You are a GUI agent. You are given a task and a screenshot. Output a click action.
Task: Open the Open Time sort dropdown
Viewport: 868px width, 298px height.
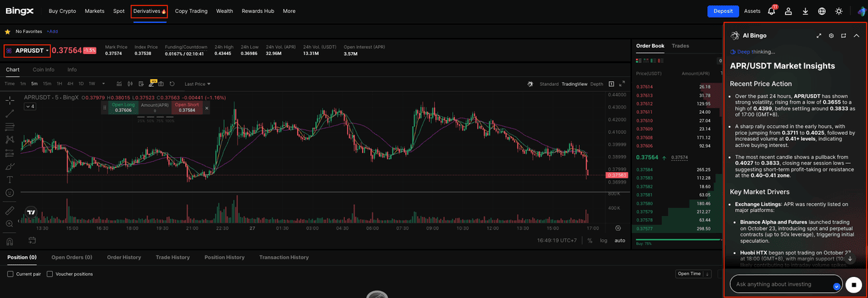click(693, 274)
